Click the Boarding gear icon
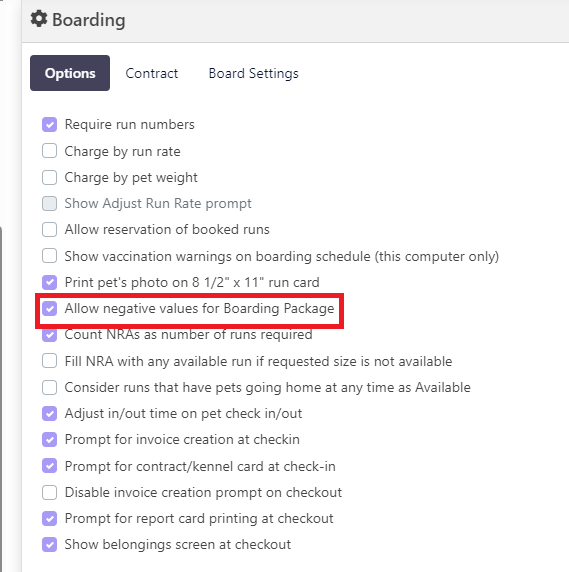Viewport: 569px width, 572px height. point(39,19)
